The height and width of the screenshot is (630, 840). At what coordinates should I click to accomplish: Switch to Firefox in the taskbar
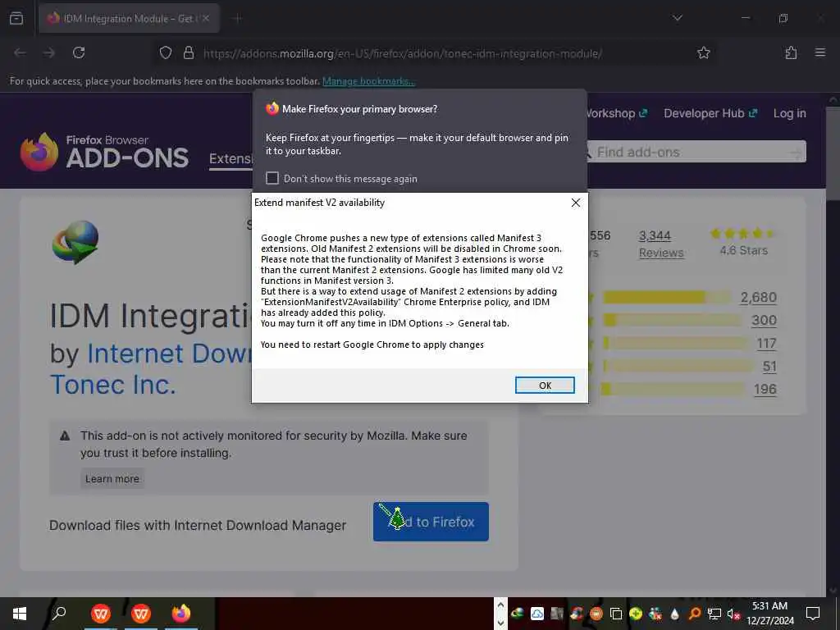coord(181,614)
